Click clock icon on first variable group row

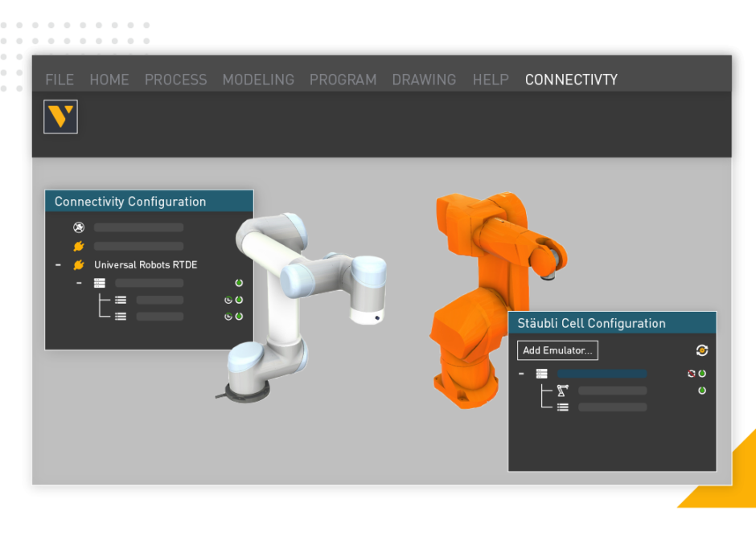[x=228, y=300]
